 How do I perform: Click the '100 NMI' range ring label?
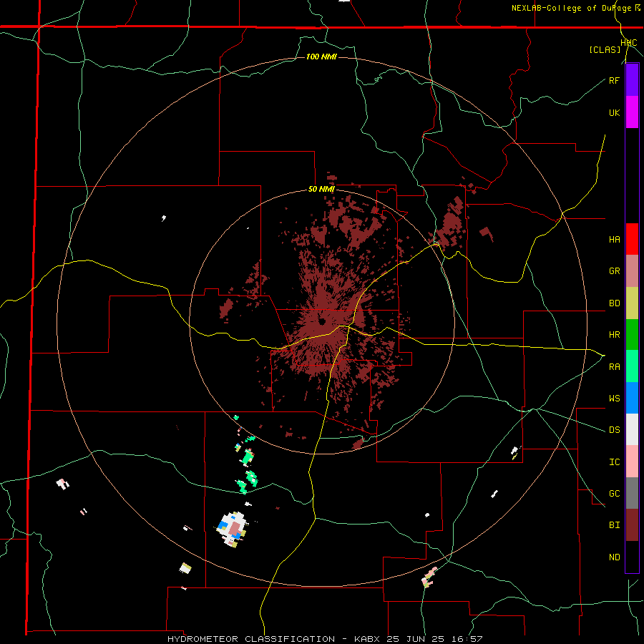coord(321,57)
